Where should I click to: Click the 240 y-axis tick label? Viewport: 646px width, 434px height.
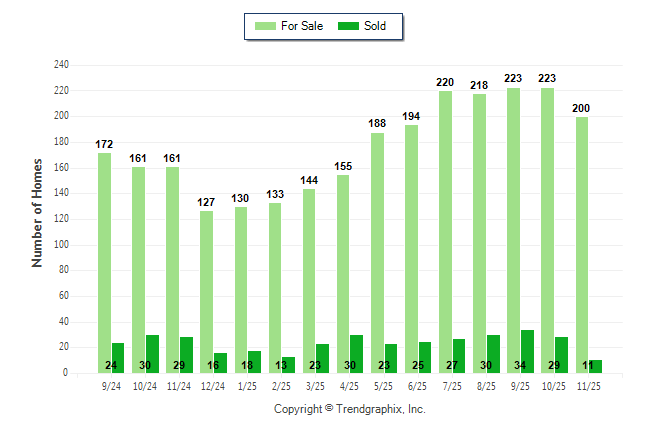[x=61, y=65]
